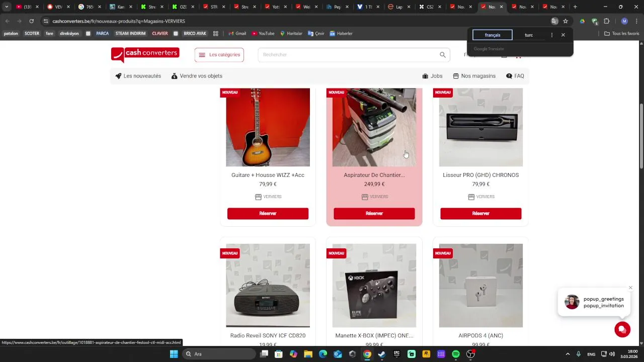Open Spotify from the taskbar
This screenshot has width=644, height=362.
[456, 354]
